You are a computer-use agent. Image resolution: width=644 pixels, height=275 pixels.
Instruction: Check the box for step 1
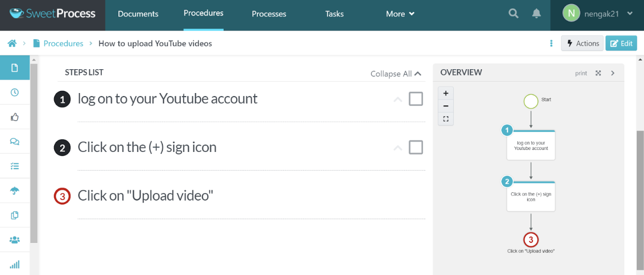[x=416, y=99]
